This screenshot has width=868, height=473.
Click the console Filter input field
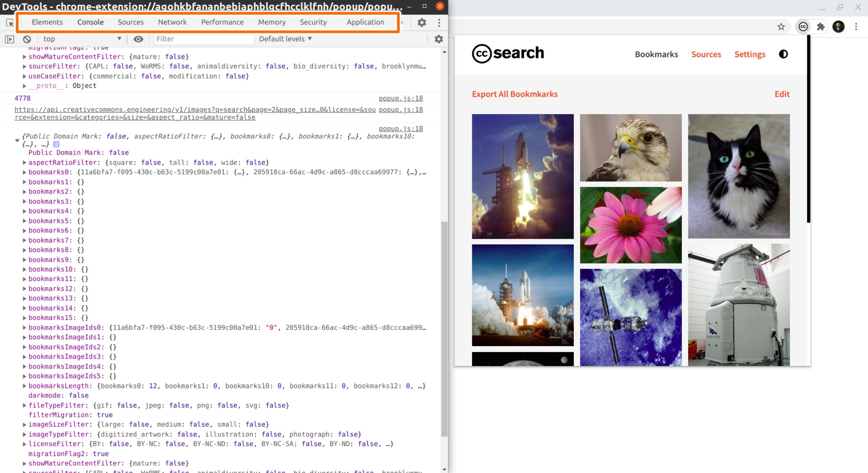click(204, 39)
